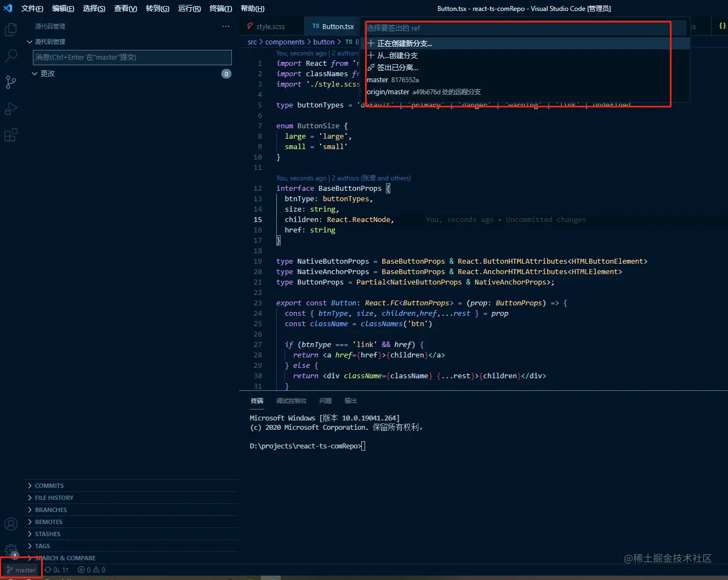Image resolution: width=728 pixels, height=580 pixels.
Task: Open the Accounts menu icon
Action: pos(11,525)
